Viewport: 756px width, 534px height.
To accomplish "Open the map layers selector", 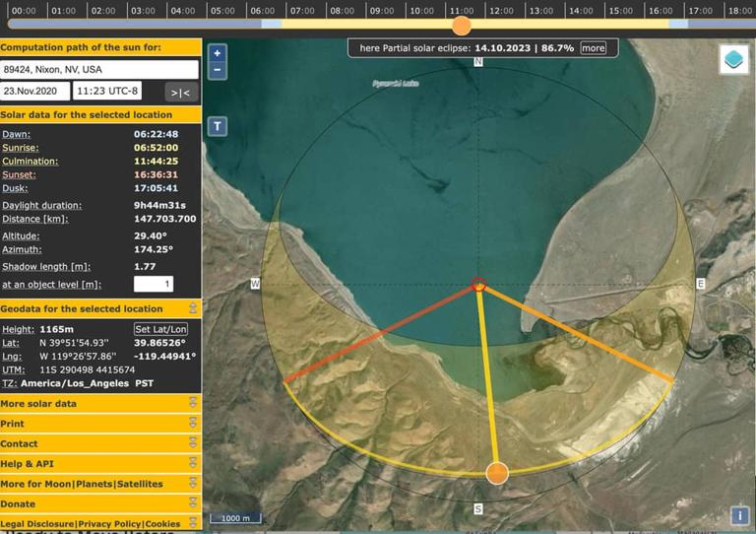I will (733, 60).
